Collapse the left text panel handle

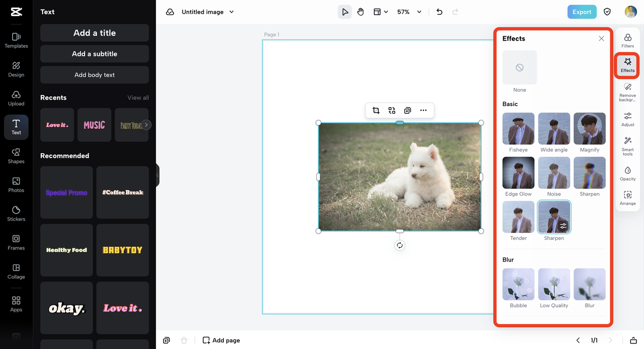[157, 175]
